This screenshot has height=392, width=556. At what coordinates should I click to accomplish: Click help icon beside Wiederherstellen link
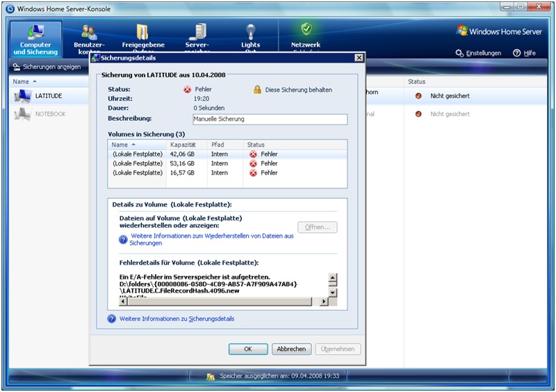click(123, 240)
